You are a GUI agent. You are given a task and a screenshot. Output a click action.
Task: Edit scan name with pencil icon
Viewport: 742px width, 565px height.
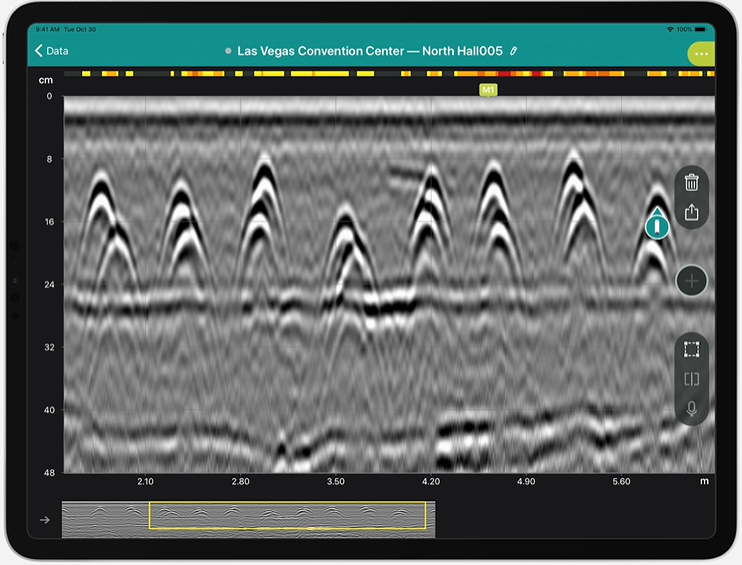coord(513,51)
